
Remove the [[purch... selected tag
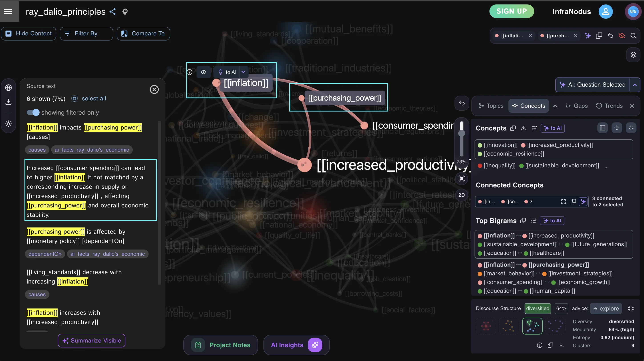[x=576, y=36]
